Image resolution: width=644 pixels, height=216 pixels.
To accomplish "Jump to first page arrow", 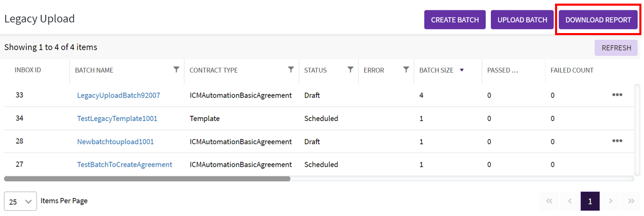I will coord(549,201).
